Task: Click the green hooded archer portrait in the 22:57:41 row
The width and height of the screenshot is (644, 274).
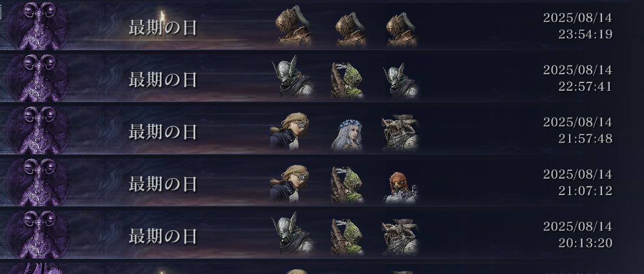Action: pos(347,80)
